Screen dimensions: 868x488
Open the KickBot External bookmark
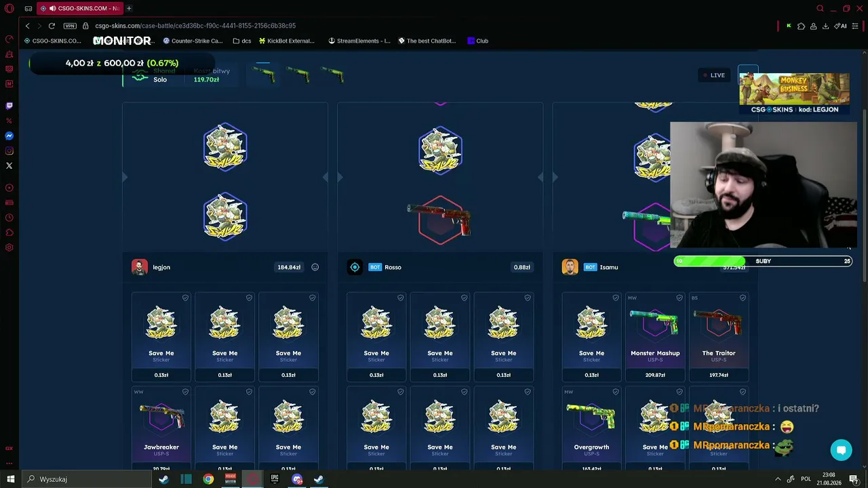(286, 41)
